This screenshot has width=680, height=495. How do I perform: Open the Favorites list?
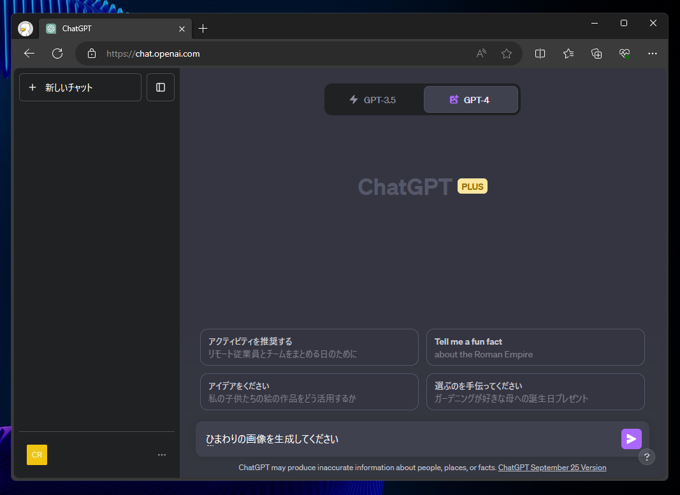tap(568, 53)
